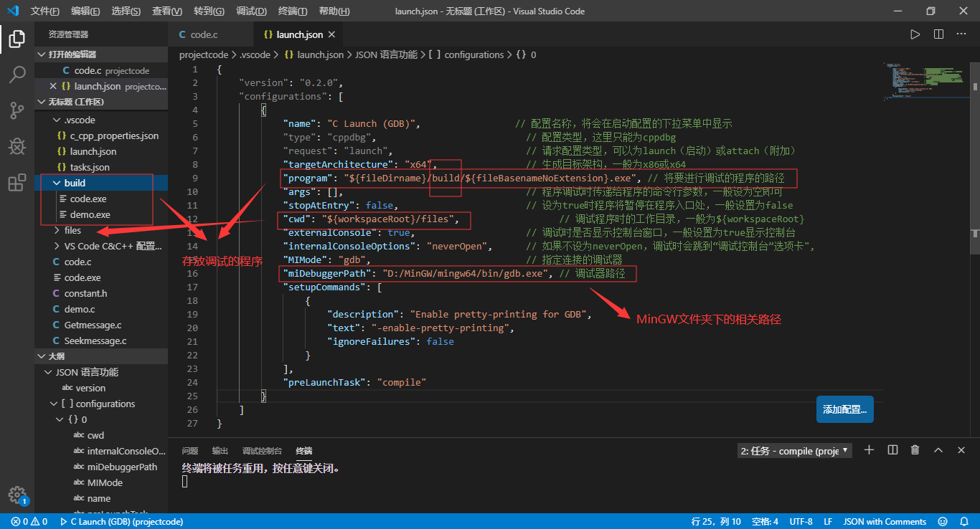The image size is (980, 529).
Task: Open Seekmessage.c in the explorer
Action: click(95, 340)
